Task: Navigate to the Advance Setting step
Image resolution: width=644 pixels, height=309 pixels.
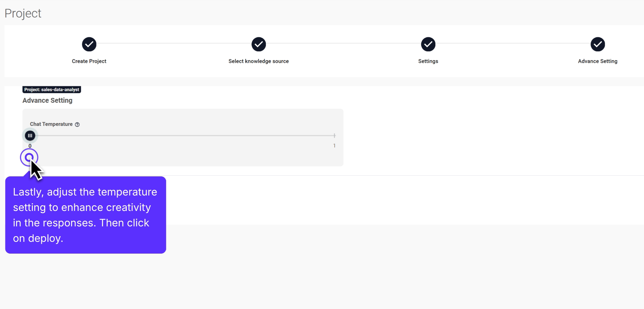Action: (x=598, y=61)
